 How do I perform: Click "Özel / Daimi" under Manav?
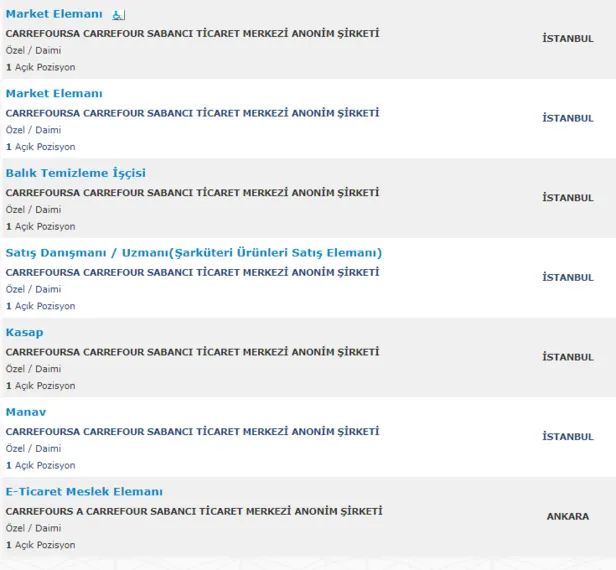click(33, 449)
